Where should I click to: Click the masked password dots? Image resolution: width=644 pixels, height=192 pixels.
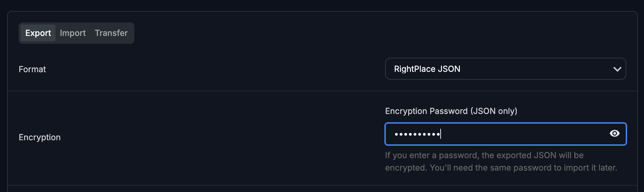point(417,134)
